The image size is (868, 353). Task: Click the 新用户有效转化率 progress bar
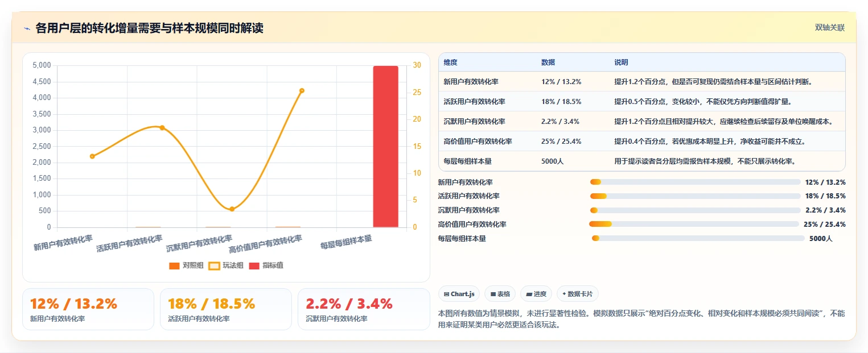tap(696, 182)
